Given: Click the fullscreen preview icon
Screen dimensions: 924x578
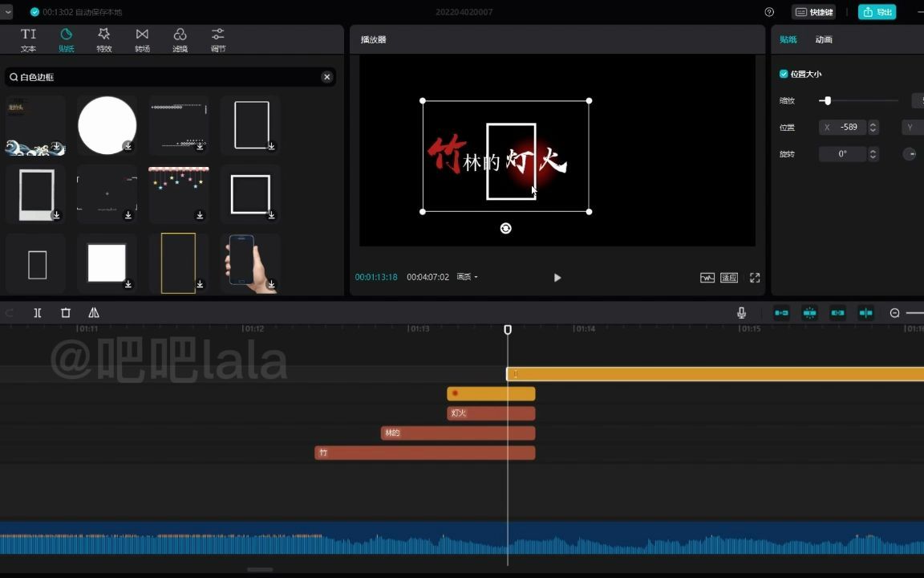Looking at the screenshot, I should 755,278.
